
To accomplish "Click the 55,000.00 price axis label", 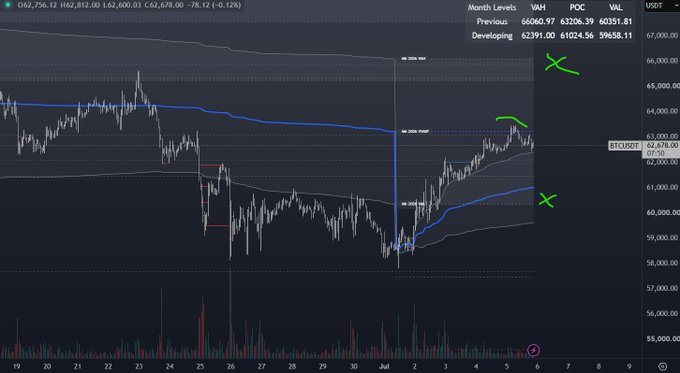I will click(x=662, y=338).
